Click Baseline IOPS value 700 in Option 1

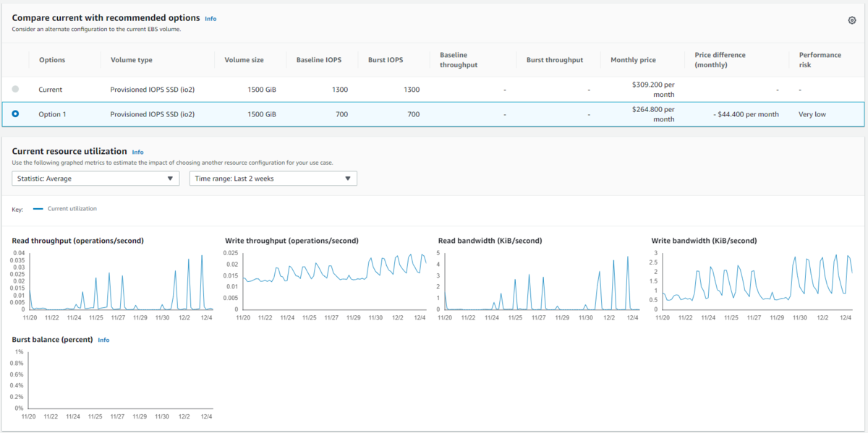point(341,114)
